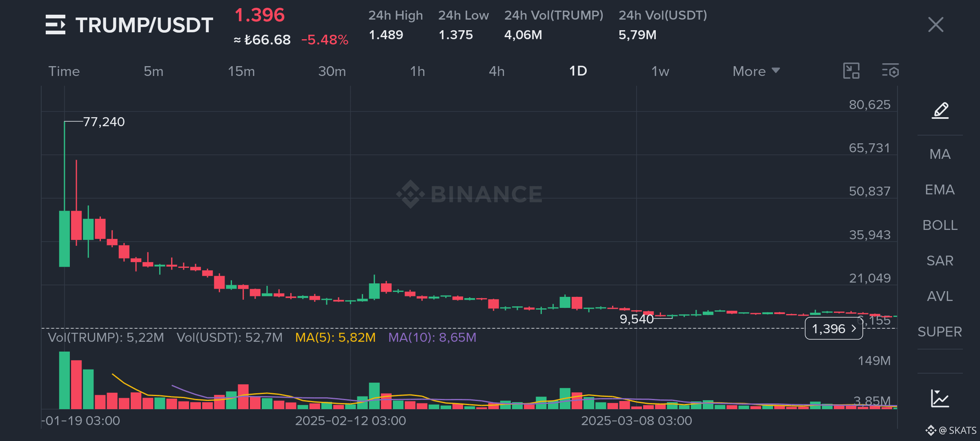This screenshot has height=441, width=980.
Task: Click the 24h High value 1.489
Action: coord(386,35)
